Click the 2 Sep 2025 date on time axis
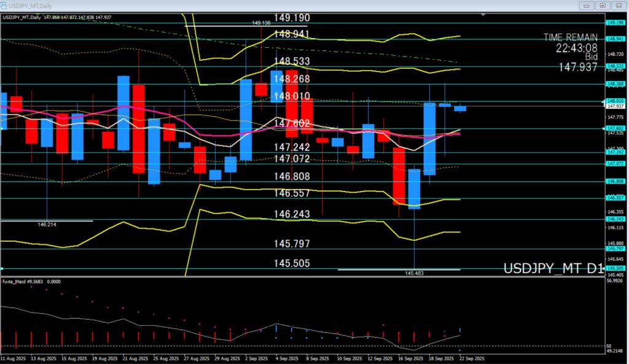629x364 pixels. click(x=256, y=357)
